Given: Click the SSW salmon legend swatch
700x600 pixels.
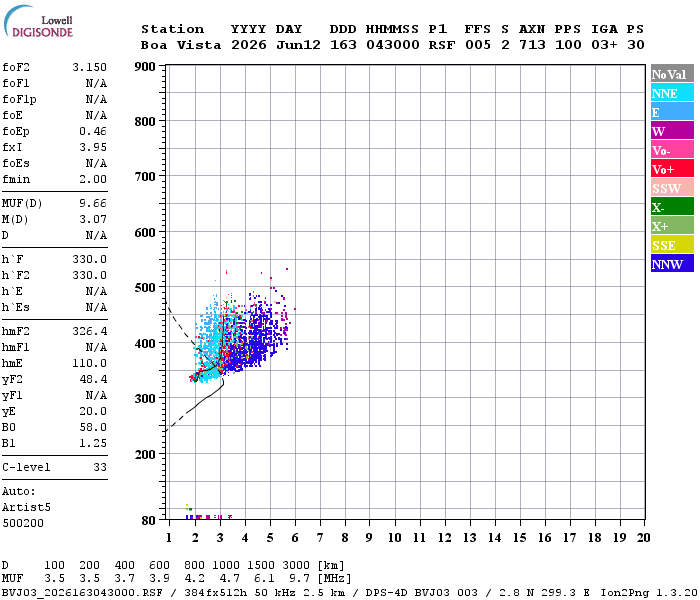Looking at the screenshot, I should tap(672, 188).
